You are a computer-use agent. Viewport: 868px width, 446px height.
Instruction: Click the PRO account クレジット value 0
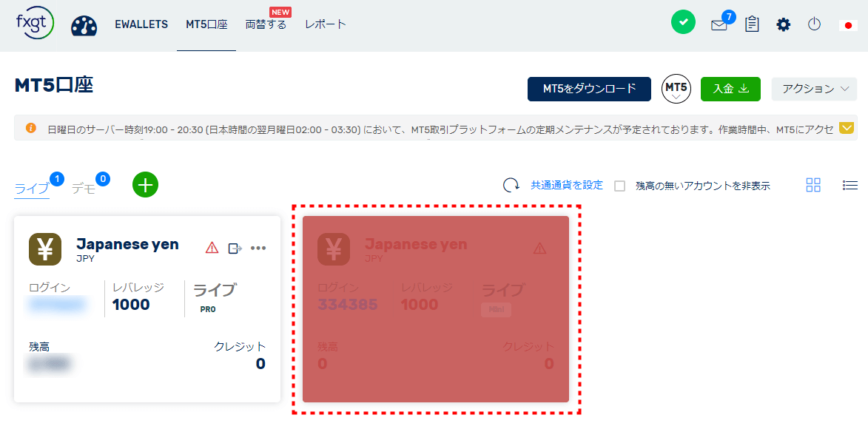click(x=260, y=364)
